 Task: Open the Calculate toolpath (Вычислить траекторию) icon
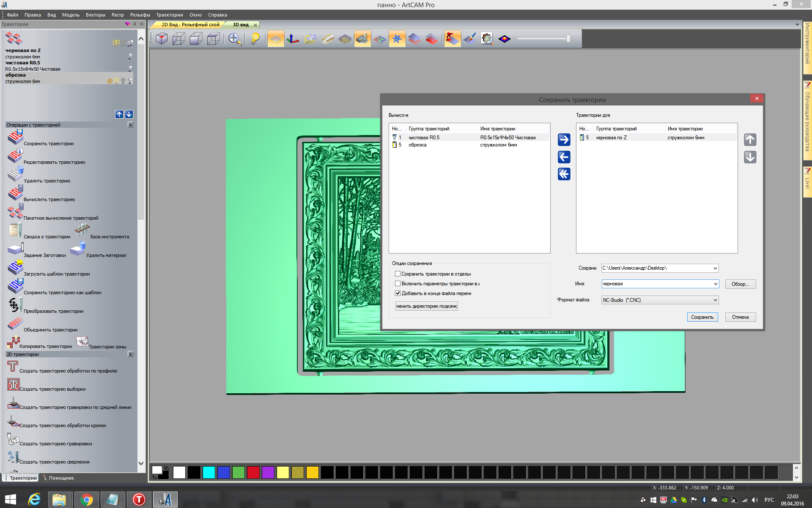pos(15,194)
